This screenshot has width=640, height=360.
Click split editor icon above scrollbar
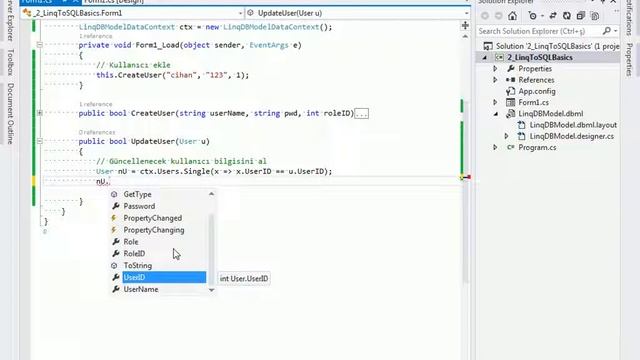[465, 25]
